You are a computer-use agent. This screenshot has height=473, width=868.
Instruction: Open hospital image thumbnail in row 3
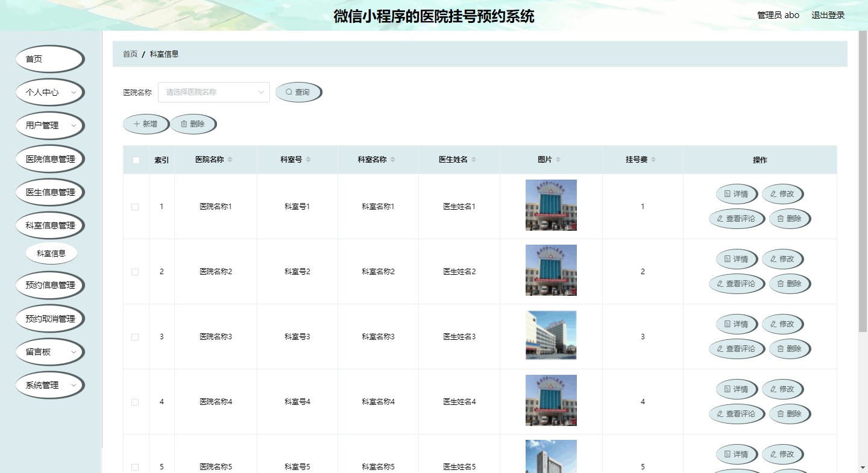[x=551, y=335]
